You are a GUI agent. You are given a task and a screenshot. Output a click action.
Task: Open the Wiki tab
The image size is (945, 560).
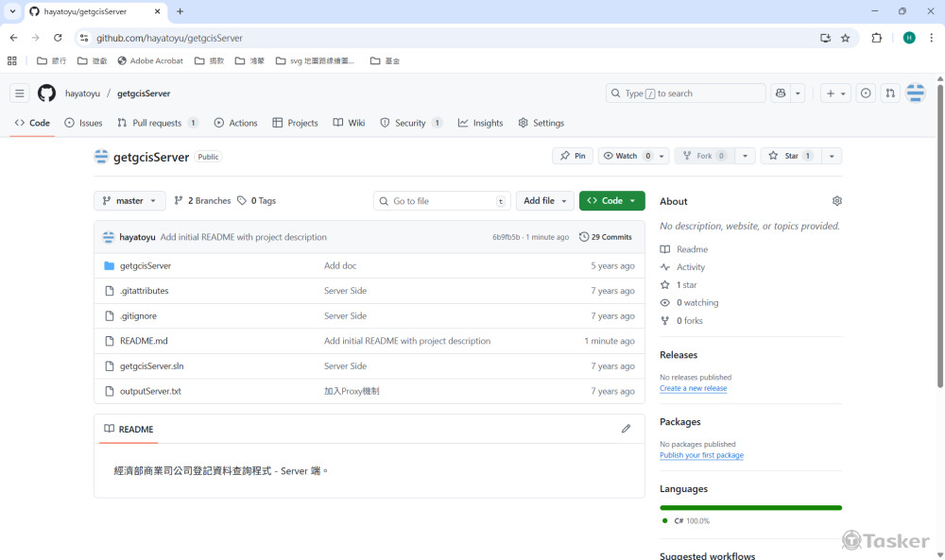coord(349,123)
